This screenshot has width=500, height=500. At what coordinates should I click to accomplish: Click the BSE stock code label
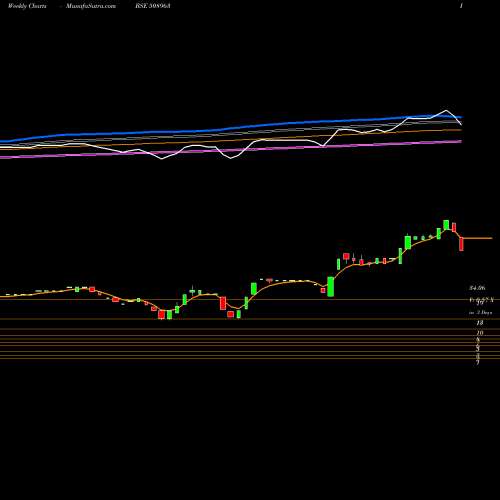click(x=154, y=6)
